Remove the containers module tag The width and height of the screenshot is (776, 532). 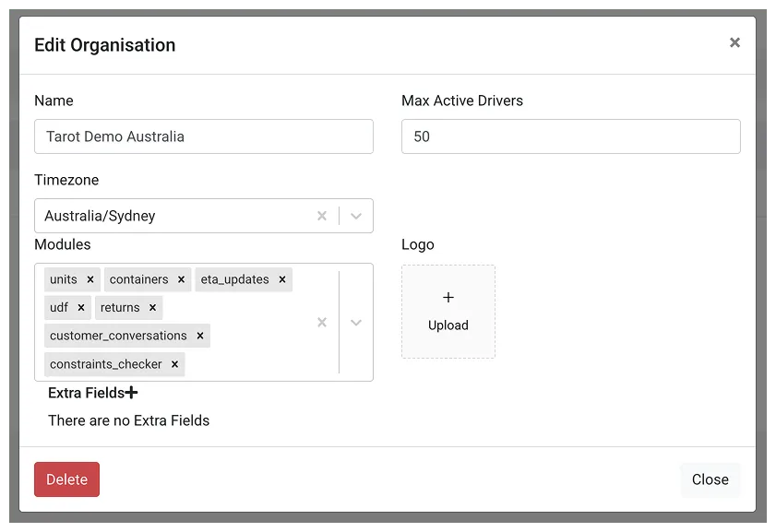(x=181, y=279)
